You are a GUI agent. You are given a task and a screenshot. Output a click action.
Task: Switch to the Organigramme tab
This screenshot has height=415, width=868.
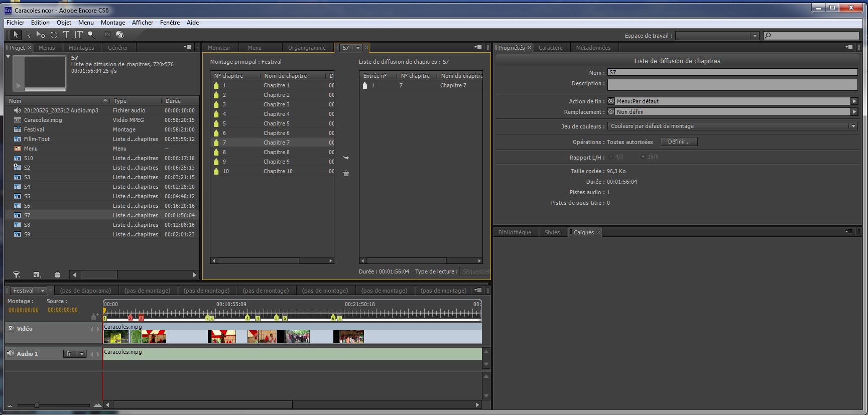coord(307,48)
